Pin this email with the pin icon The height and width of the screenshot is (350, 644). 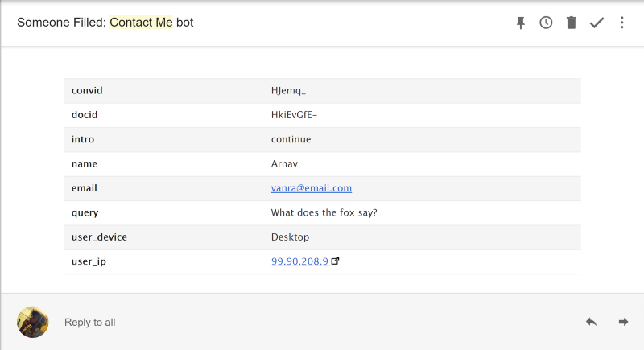pyautogui.click(x=520, y=23)
